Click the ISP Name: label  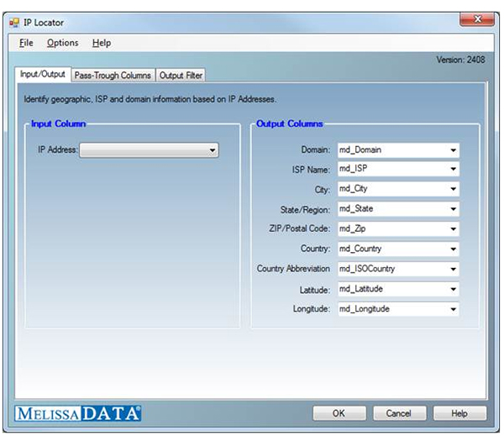[x=311, y=170]
